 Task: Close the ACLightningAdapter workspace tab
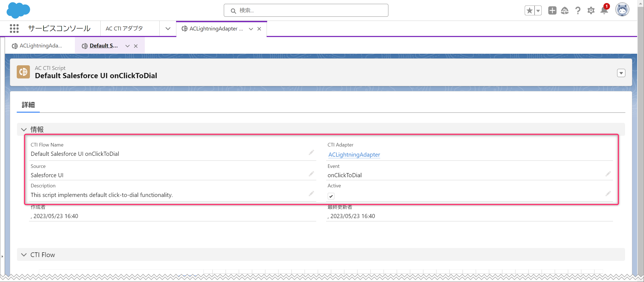pos(259,29)
